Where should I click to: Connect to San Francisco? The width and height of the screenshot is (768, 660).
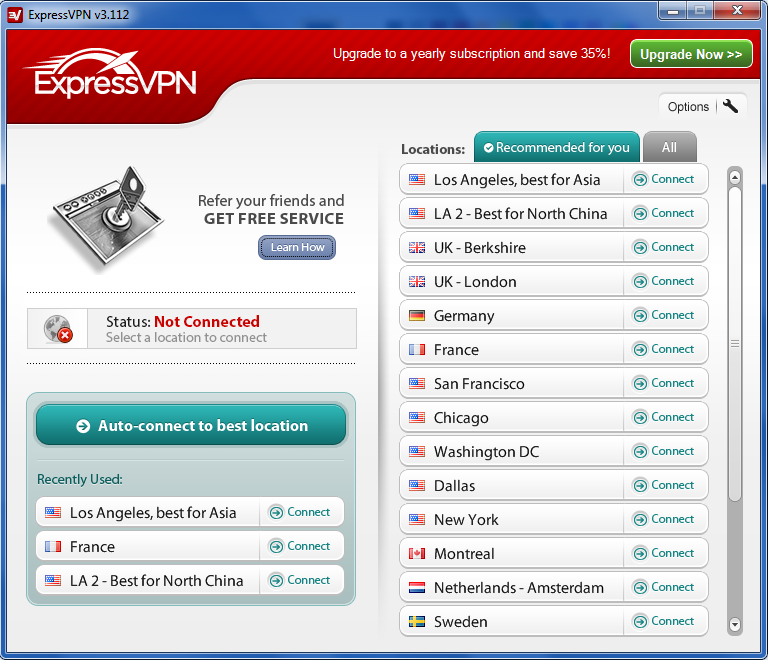pos(664,383)
